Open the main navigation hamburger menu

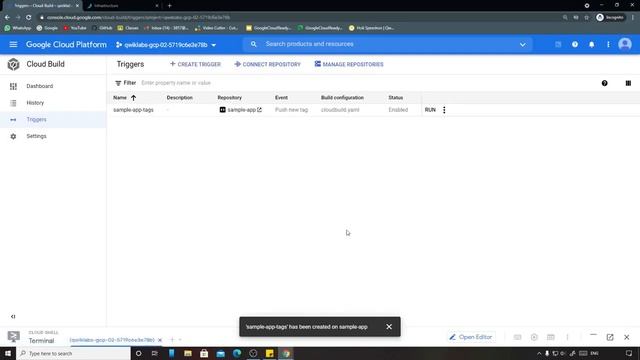(13, 44)
